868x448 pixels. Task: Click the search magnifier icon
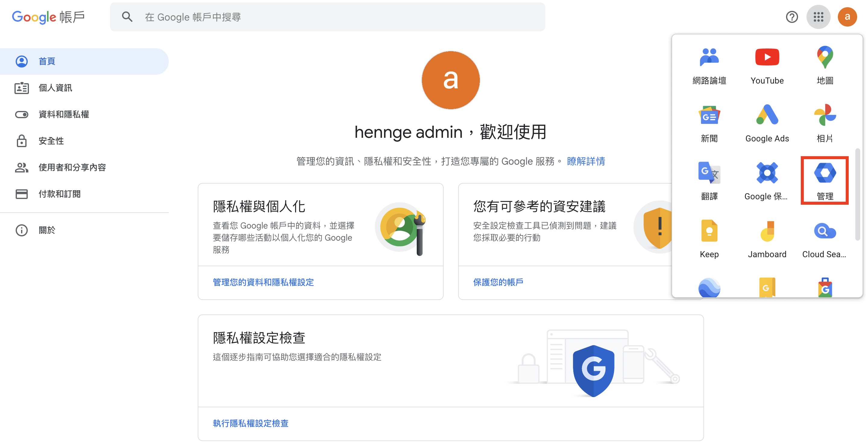[x=127, y=17]
